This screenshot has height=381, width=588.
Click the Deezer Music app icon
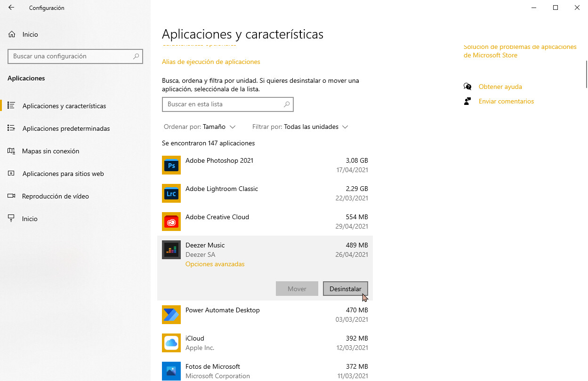coord(171,250)
